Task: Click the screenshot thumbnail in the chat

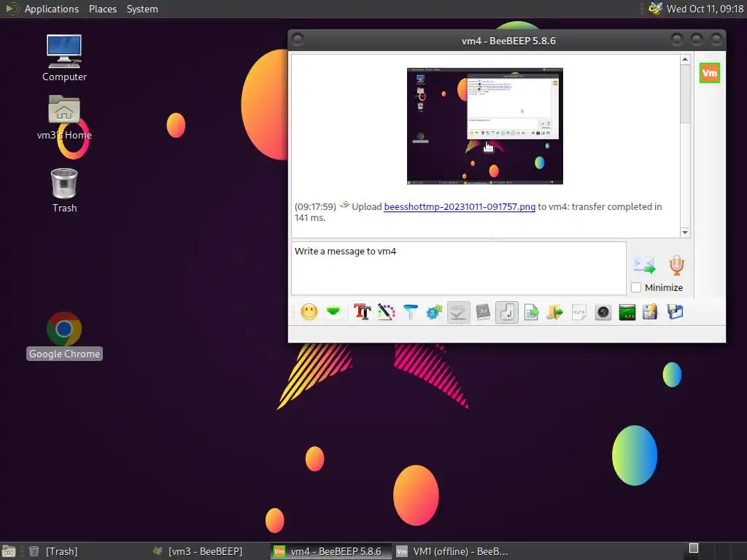Action: click(485, 126)
